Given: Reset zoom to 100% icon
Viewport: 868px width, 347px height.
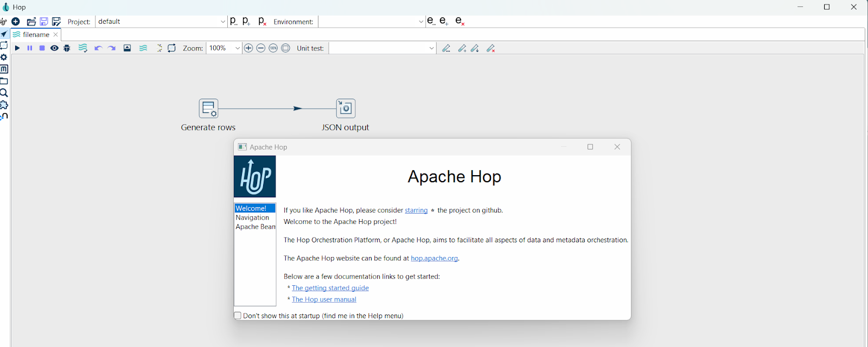Looking at the screenshot, I should pos(273,48).
